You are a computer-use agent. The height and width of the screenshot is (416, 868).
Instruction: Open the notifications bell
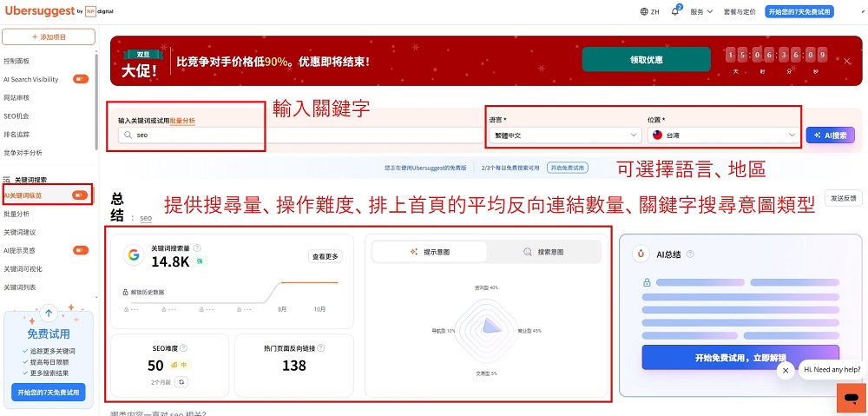675,11
